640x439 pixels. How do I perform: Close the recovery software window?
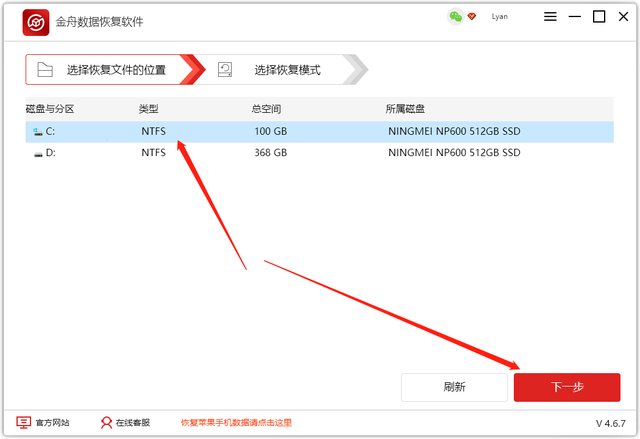point(623,17)
